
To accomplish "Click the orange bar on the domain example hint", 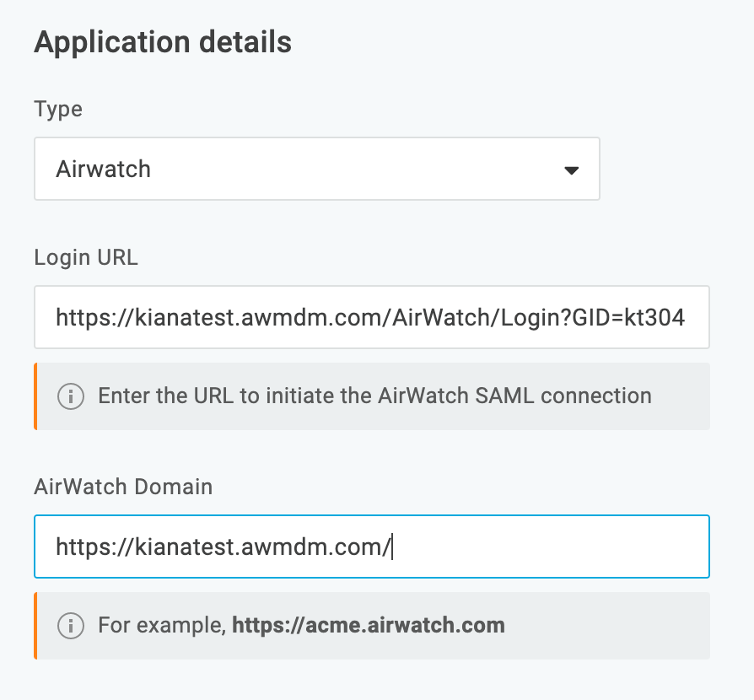I will [35, 626].
